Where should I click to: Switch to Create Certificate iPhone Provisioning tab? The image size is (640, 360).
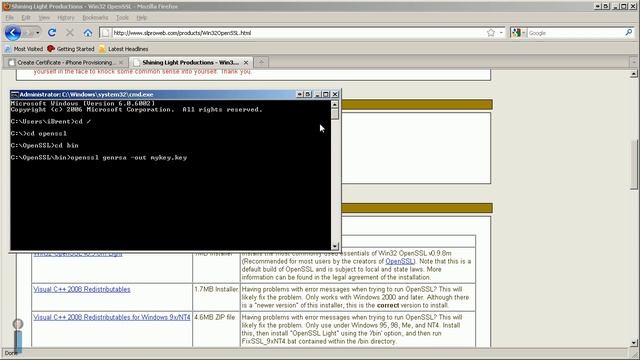coord(65,62)
